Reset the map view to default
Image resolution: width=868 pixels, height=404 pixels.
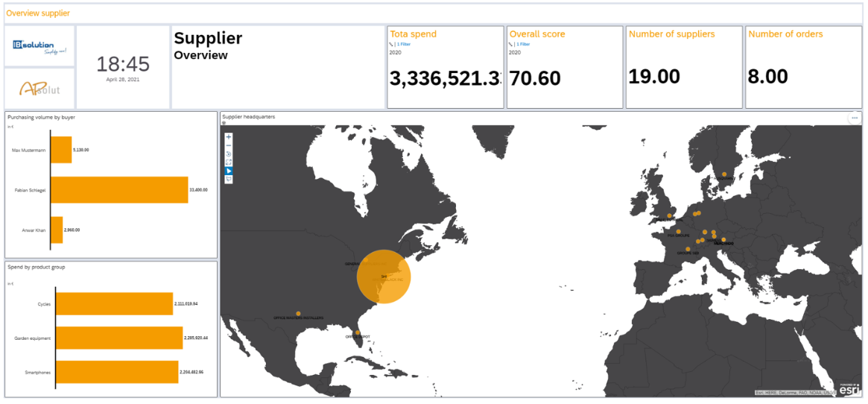tap(229, 154)
